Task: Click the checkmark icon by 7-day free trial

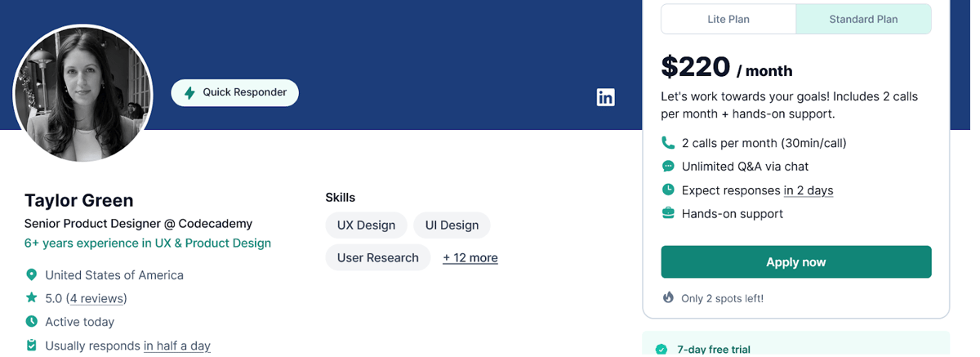Action: click(661, 350)
